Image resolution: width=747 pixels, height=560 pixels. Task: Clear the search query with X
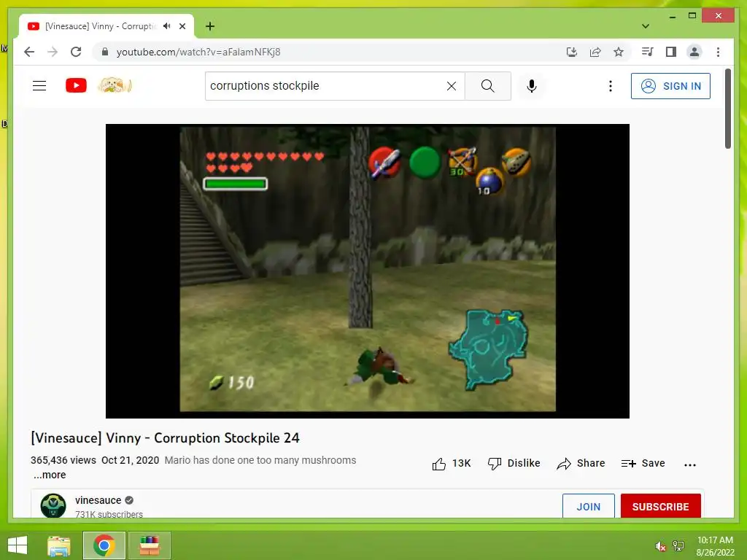tap(451, 86)
